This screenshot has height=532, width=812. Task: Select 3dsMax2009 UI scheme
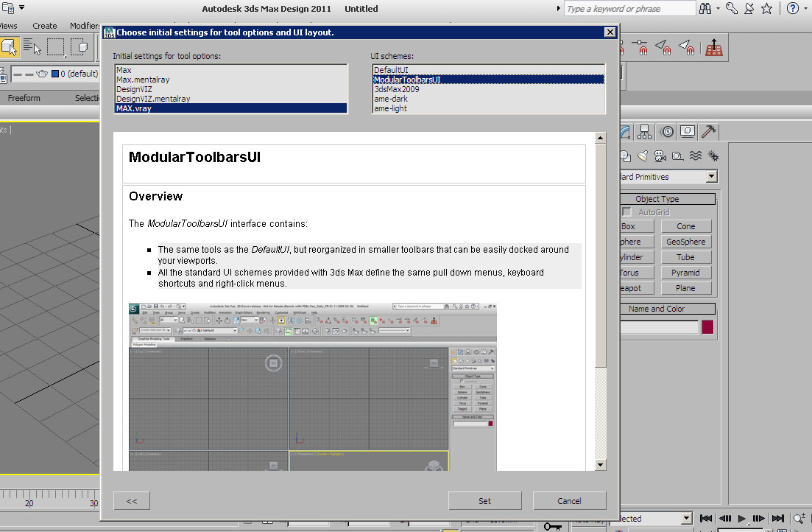point(488,89)
